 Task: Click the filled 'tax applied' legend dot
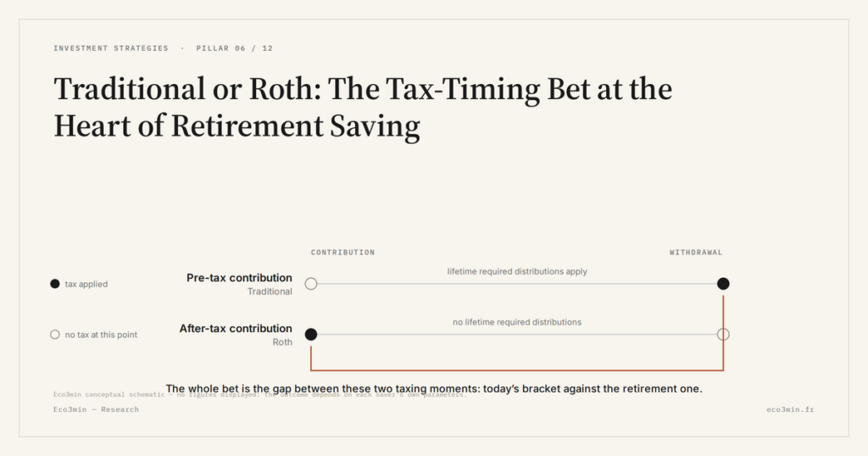coord(55,284)
